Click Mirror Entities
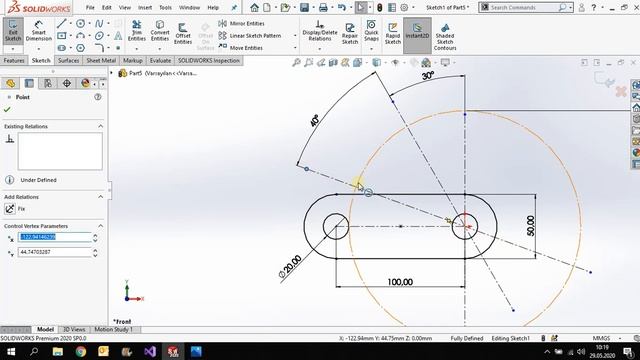This screenshot has height=360, width=640. (x=242, y=24)
